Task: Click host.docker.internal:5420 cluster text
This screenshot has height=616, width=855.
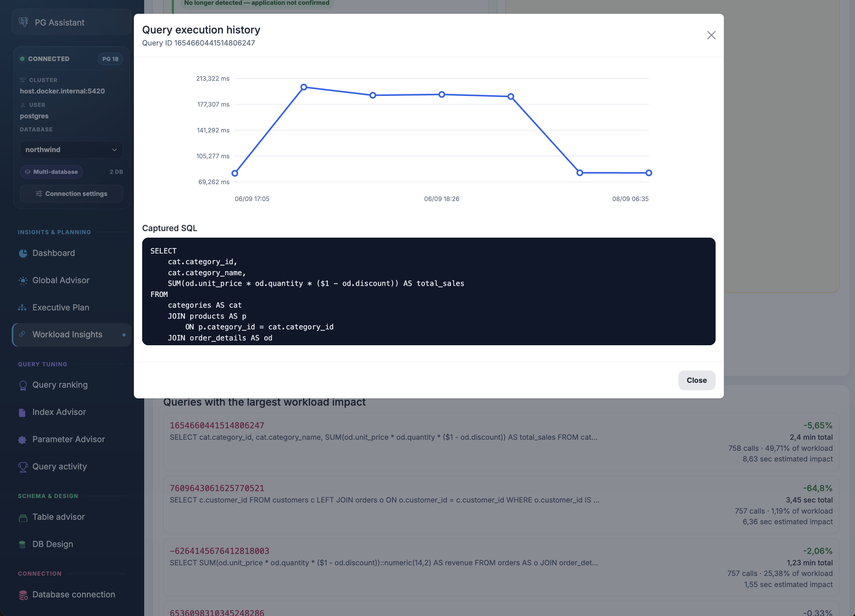Action: pos(62,91)
